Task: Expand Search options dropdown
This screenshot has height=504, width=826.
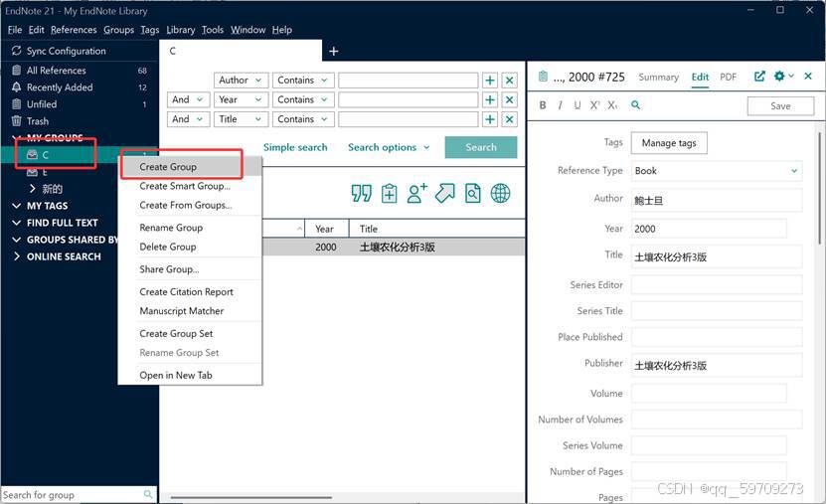Action: [389, 147]
